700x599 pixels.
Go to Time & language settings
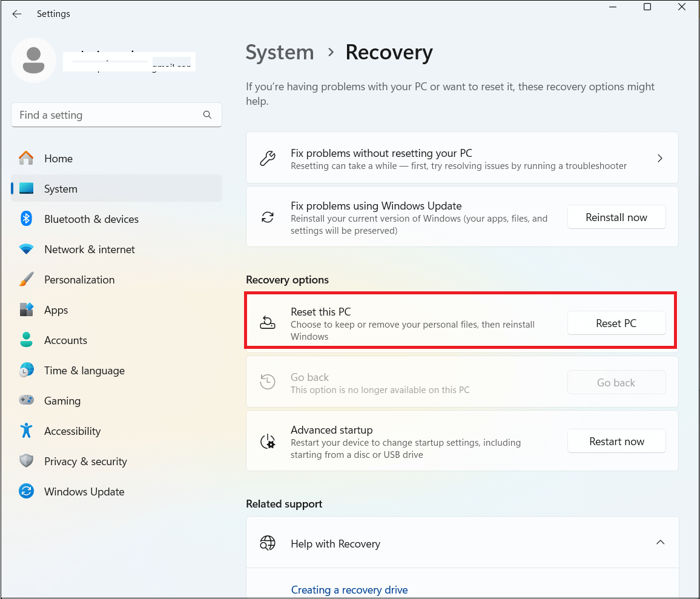click(x=116, y=370)
